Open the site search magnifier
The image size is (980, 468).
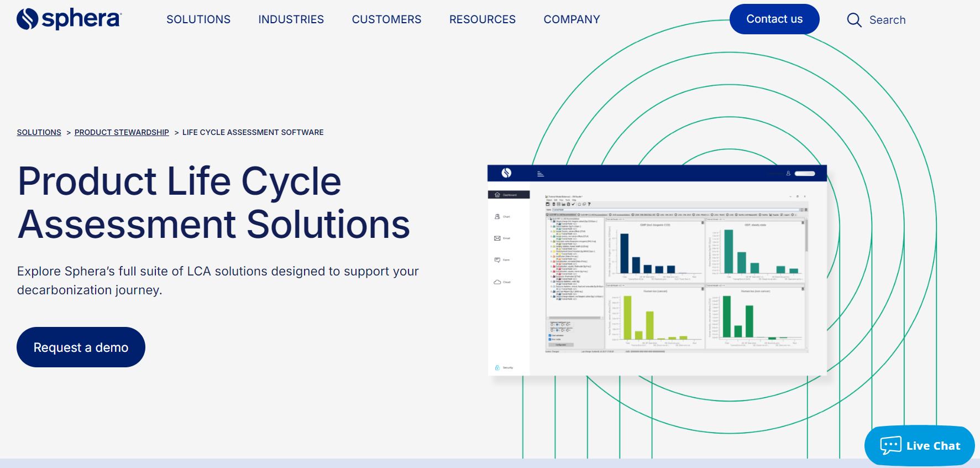tap(854, 20)
